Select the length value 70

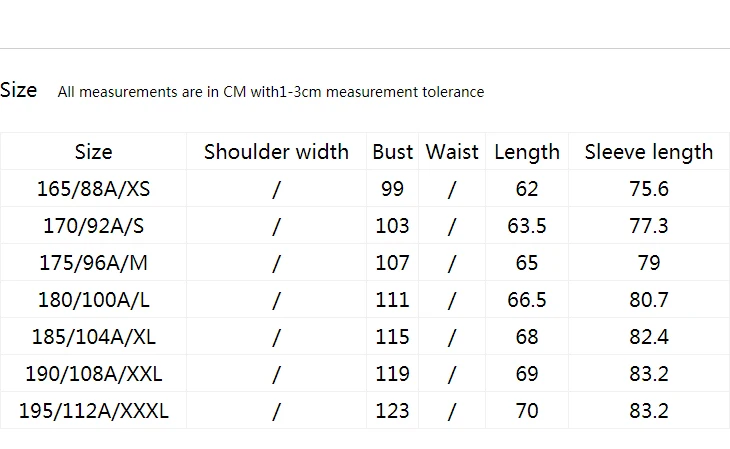coord(527,411)
